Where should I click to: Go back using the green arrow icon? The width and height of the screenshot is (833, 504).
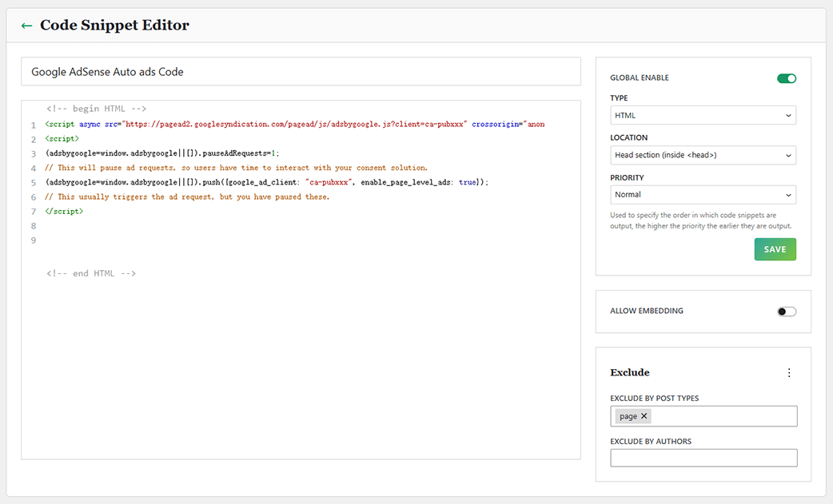coord(26,26)
